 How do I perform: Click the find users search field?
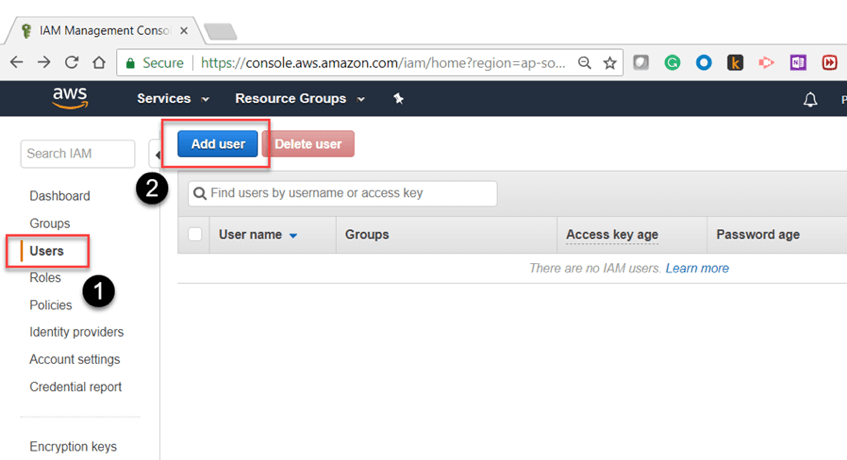click(342, 193)
